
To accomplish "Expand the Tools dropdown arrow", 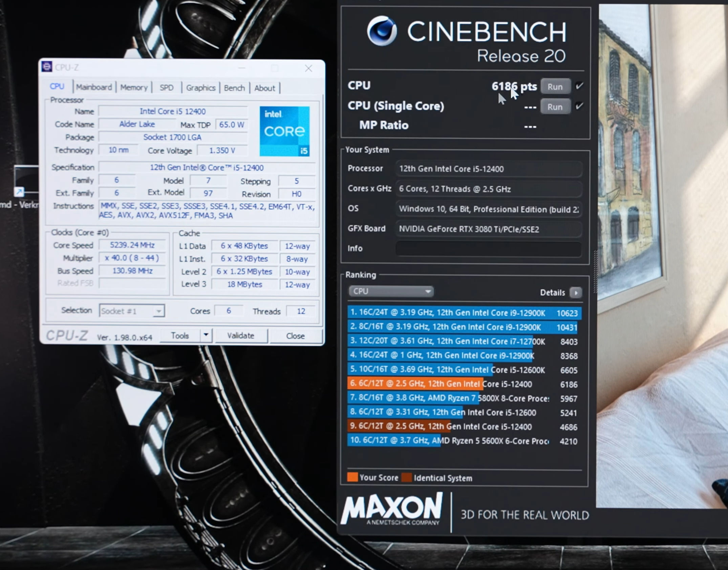I will click(x=206, y=335).
